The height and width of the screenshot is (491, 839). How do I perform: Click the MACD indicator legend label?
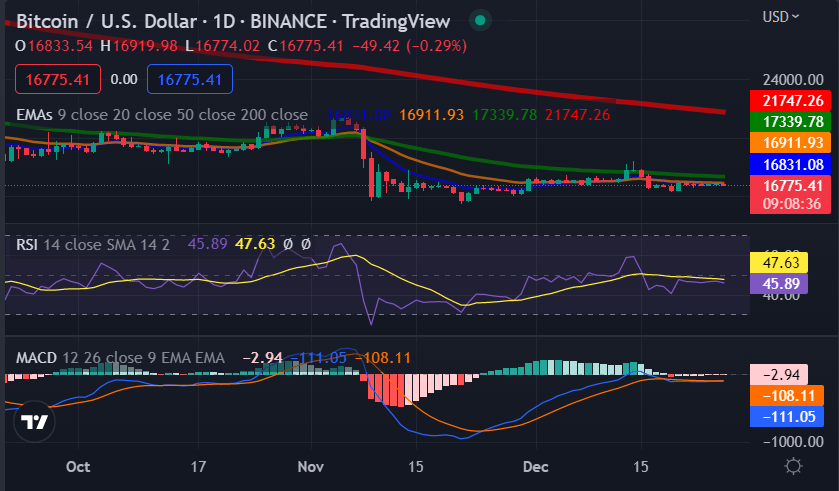(x=36, y=357)
